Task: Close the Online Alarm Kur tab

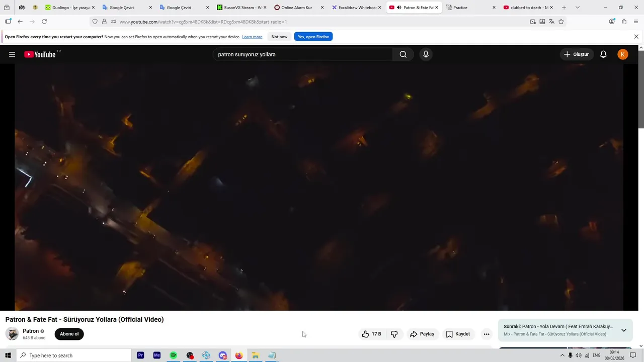Action: [322, 8]
